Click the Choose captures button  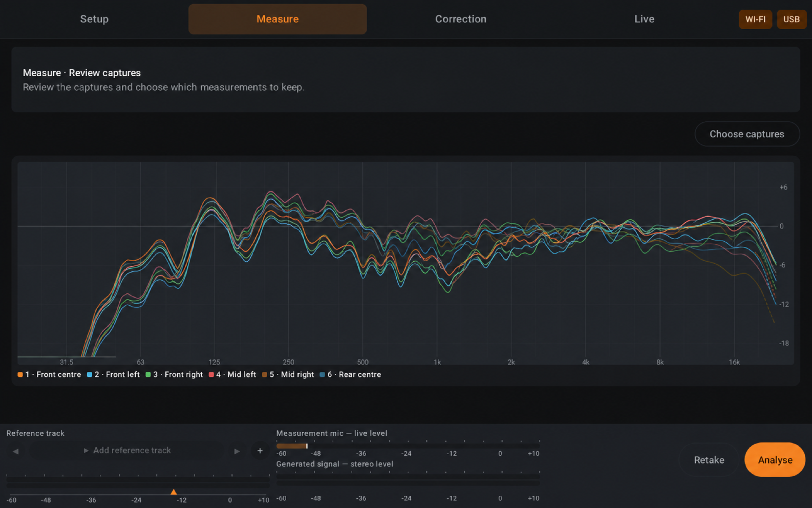click(747, 134)
